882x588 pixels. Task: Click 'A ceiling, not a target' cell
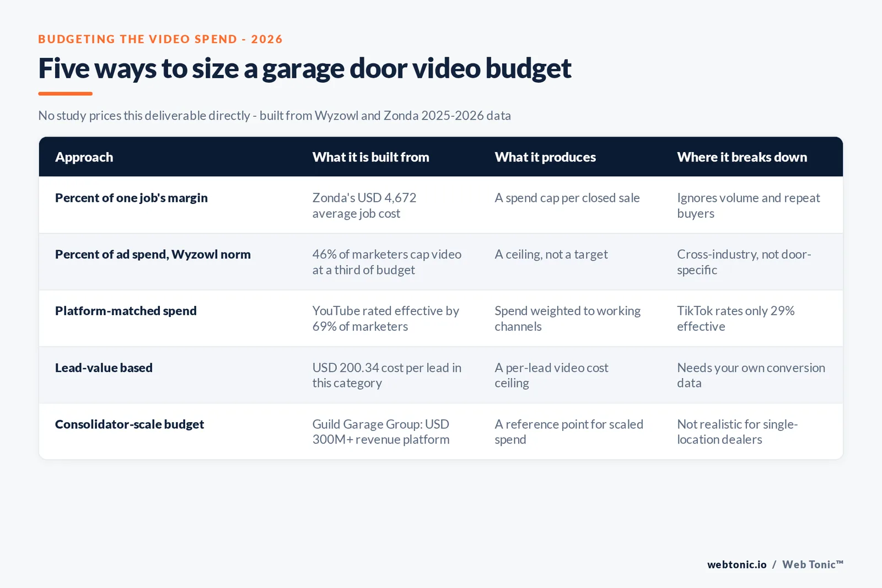(x=551, y=255)
